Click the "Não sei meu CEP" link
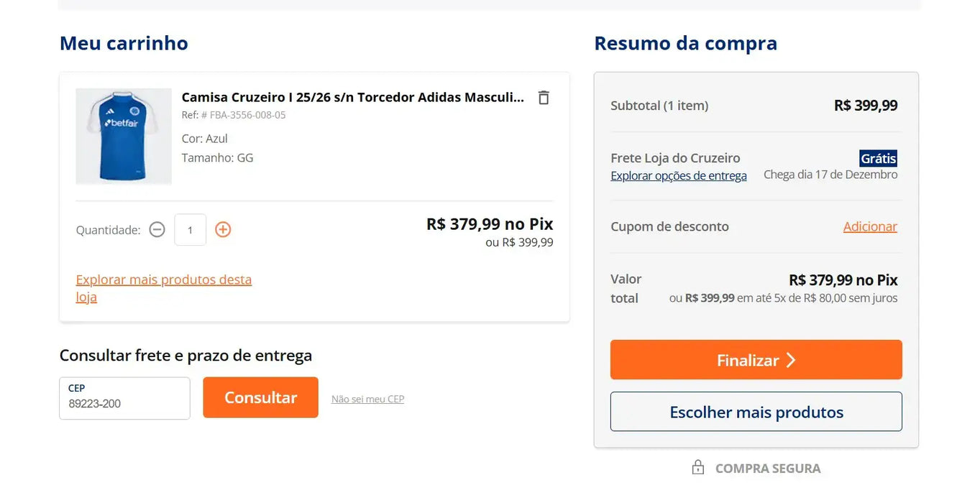The image size is (980, 503). [367, 399]
